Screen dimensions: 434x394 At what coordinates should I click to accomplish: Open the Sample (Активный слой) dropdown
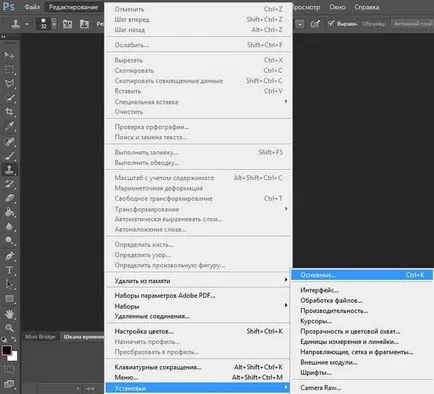tap(413, 24)
